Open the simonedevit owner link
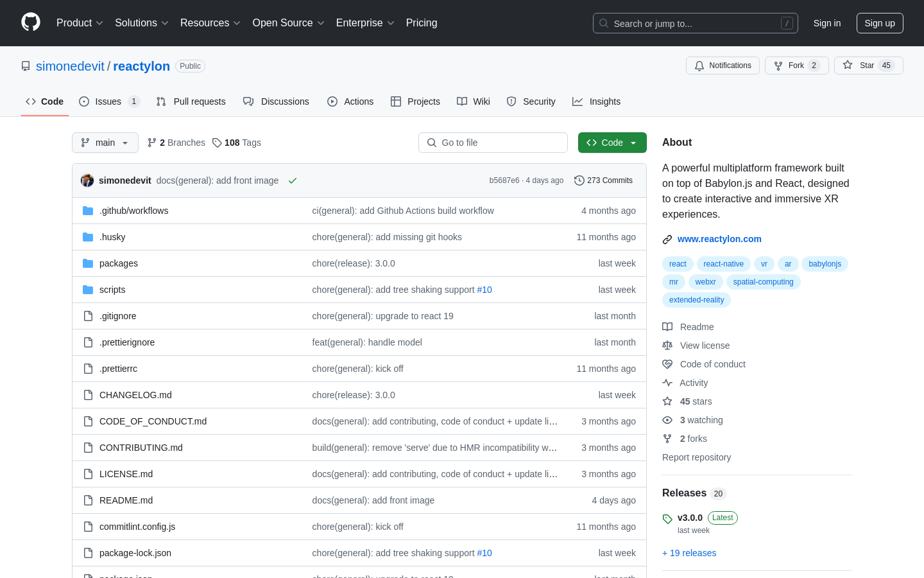924x578 pixels. (70, 66)
